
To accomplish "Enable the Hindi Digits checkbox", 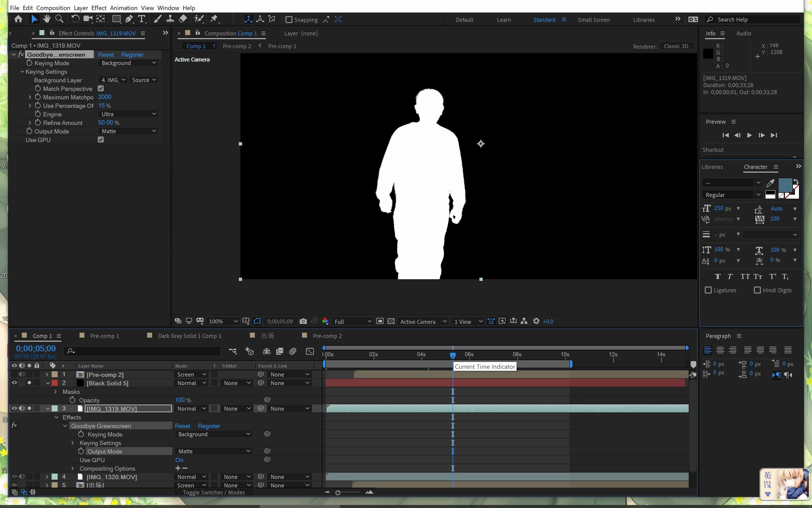I will [x=757, y=290].
